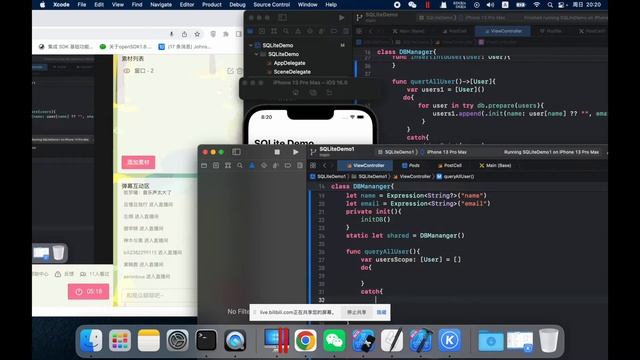Click the 隐藏 link in bilibili sharing bar

[x=381, y=312]
